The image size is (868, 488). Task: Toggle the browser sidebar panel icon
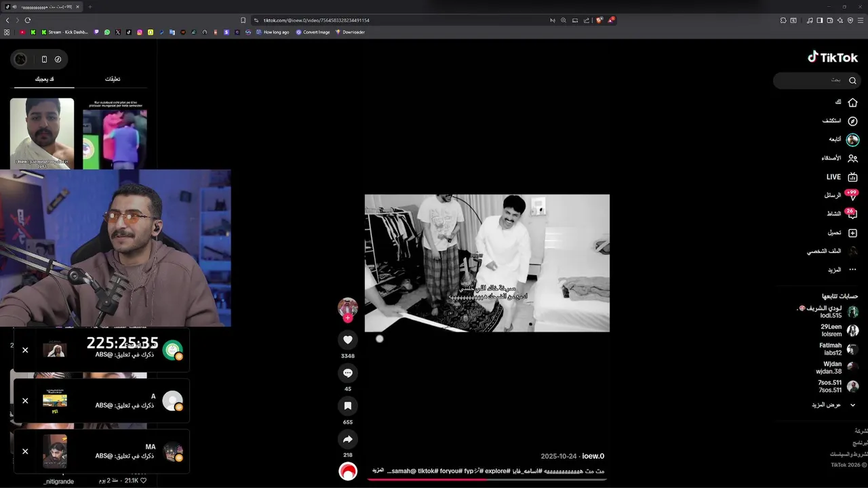pyautogui.click(x=820, y=20)
